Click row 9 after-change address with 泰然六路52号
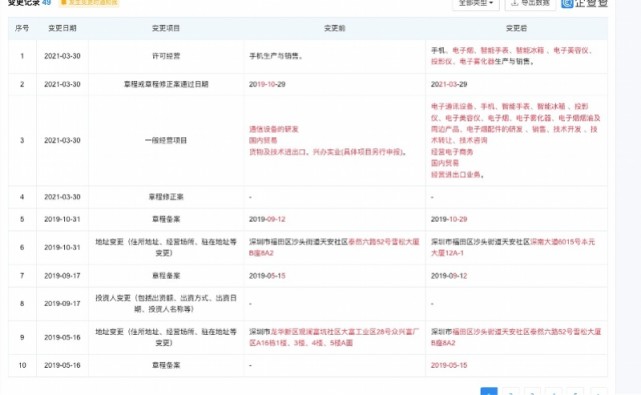Screen dimensions: 641x395 pos(516,337)
